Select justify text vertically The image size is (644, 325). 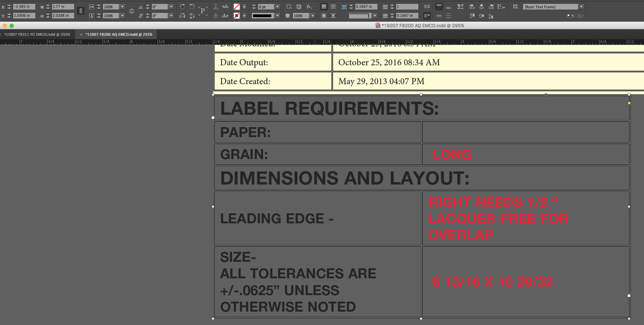click(448, 15)
